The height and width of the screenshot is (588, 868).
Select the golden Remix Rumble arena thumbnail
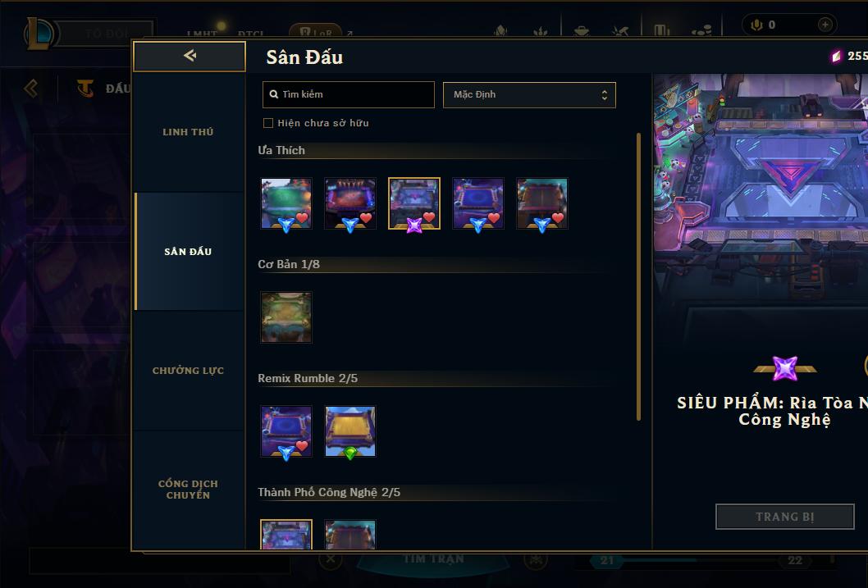tap(349, 431)
